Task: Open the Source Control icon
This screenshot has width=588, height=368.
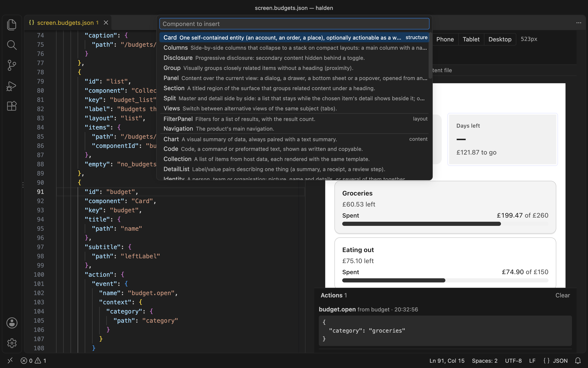Action: (12, 65)
